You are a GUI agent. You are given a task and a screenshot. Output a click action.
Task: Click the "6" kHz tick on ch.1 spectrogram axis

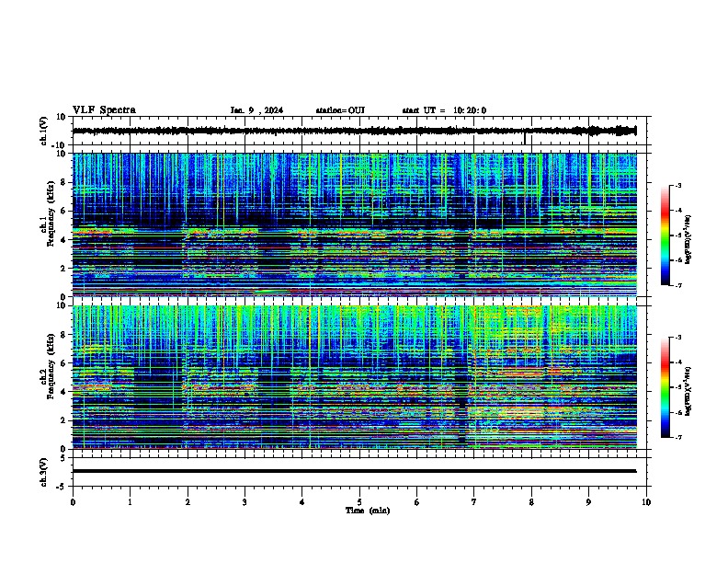pyautogui.click(x=63, y=211)
